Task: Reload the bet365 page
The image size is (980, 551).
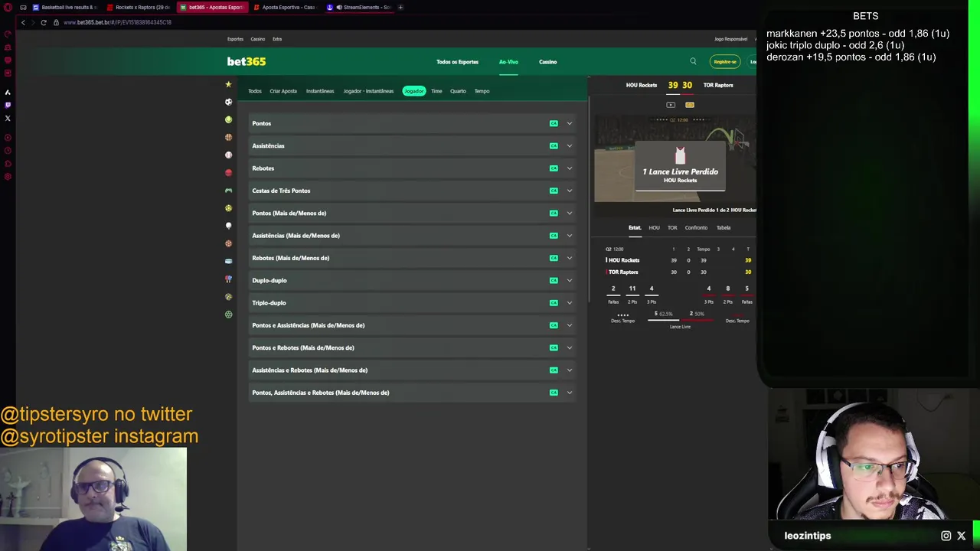Action: coord(44,22)
